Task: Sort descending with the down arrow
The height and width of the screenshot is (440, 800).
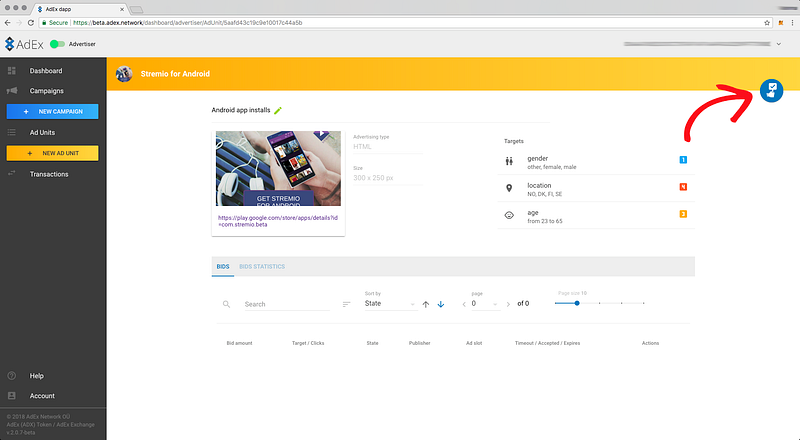Action: (x=441, y=304)
